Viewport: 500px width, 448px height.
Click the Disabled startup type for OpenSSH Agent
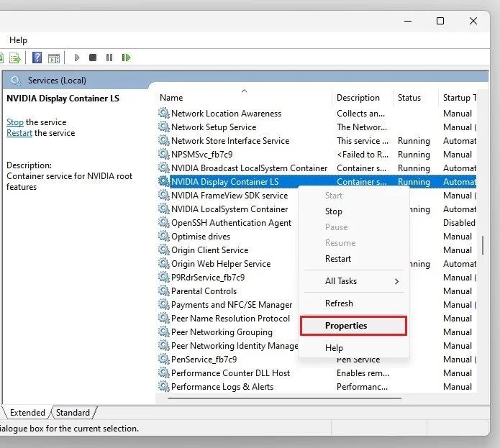tap(459, 223)
